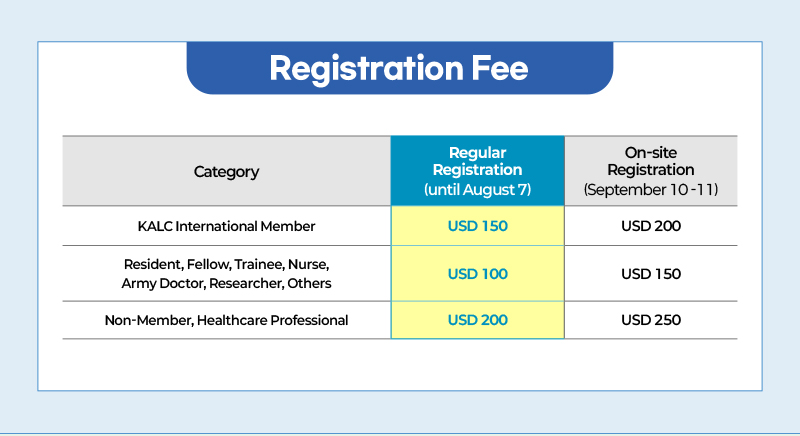Click the '(until August 7)' deadline text
This screenshot has height=436, width=800.
click(478, 190)
